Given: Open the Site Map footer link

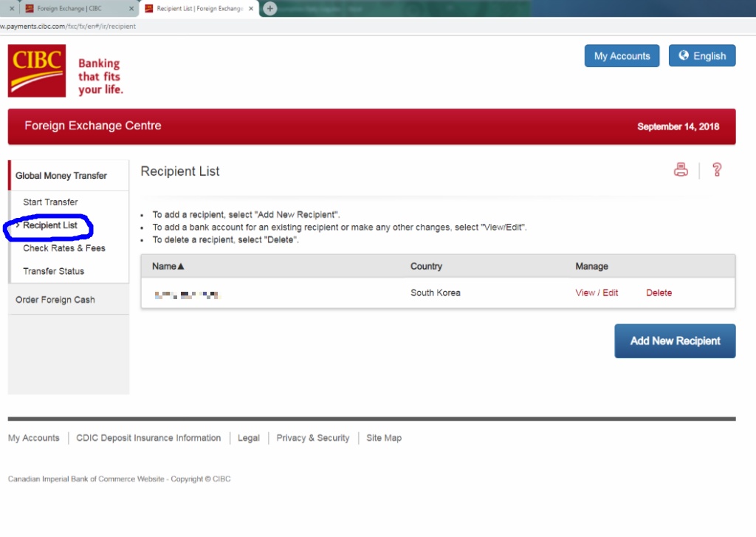Looking at the screenshot, I should [x=384, y=438].
